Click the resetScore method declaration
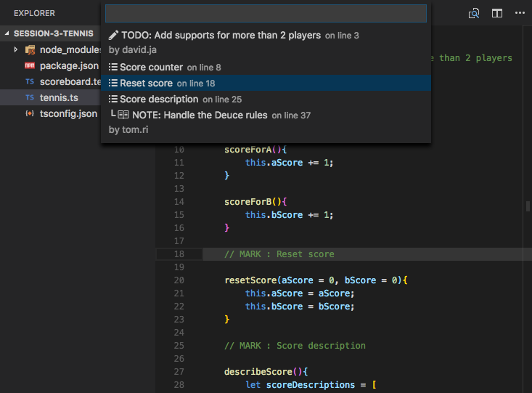 pyautogui.click(x=316, y=280)
